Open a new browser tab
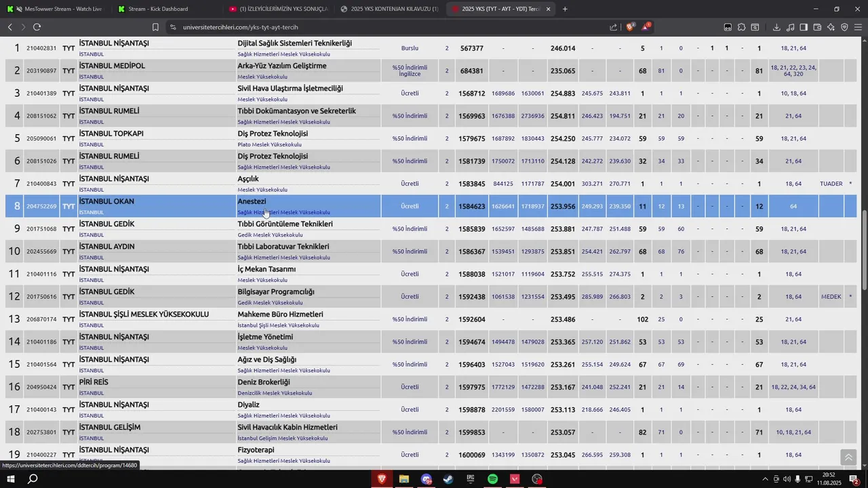The width and height of the screenshot is (868, 488). pyautogui.click(x=565, y=9)
